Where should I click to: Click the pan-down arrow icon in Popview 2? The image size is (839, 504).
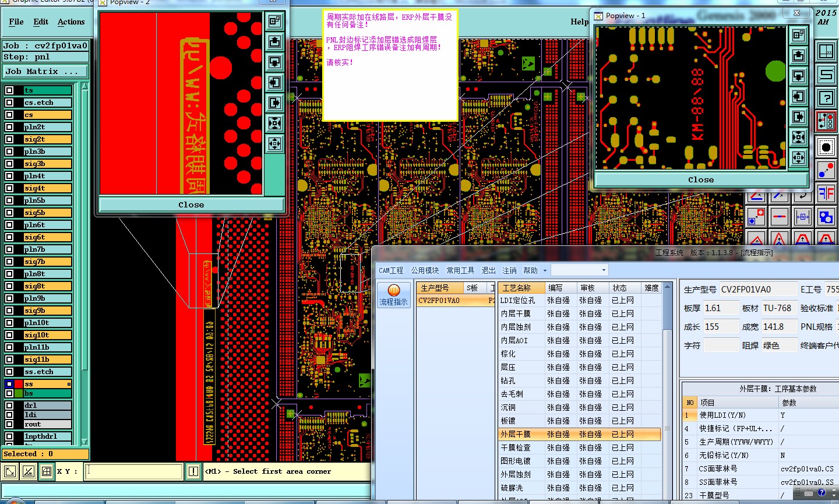274,62
